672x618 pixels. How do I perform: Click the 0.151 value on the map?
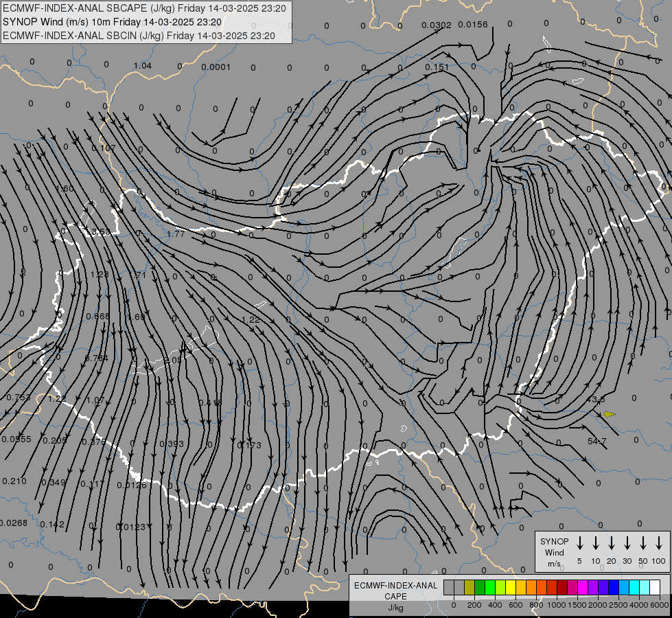(x=437, y=67)
